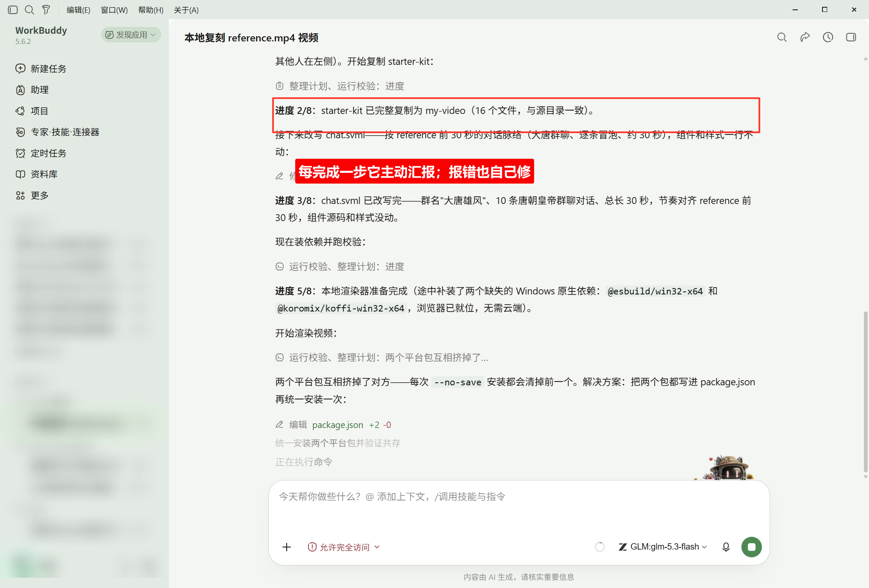Viewport: 869px width, 588px height.
Task: Choose model via GLM:glm-5.3-flash dropdown
Action: pyautogui.click(x=663, y=547)
